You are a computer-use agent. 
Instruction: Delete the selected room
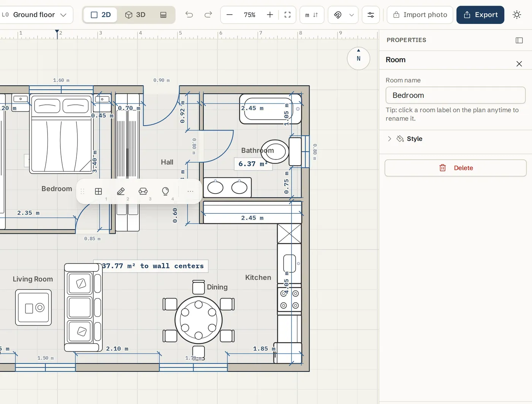[456, 168]
